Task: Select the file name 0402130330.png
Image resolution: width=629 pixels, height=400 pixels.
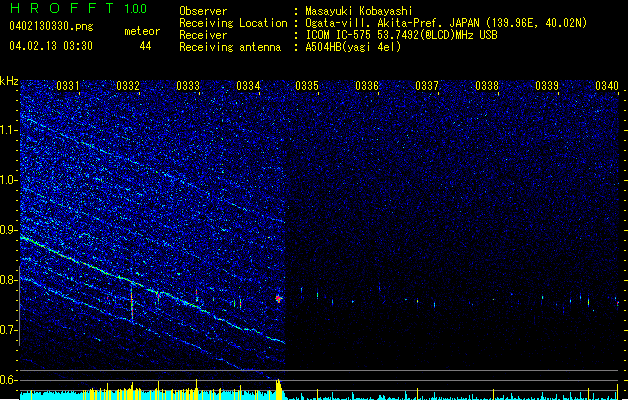Action: point(51,26)
